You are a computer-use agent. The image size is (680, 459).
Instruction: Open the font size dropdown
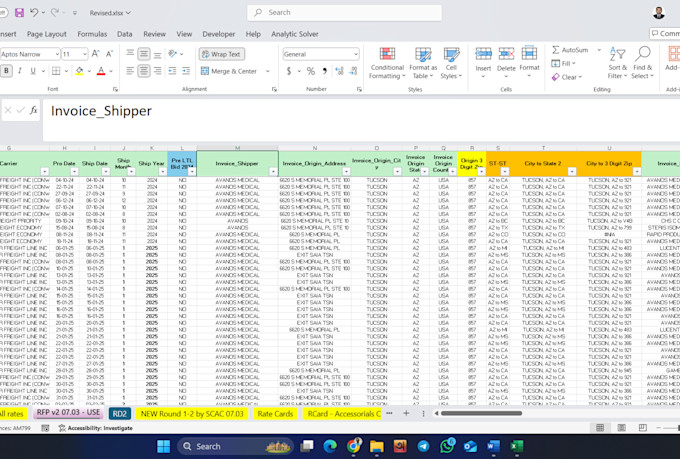85,54
